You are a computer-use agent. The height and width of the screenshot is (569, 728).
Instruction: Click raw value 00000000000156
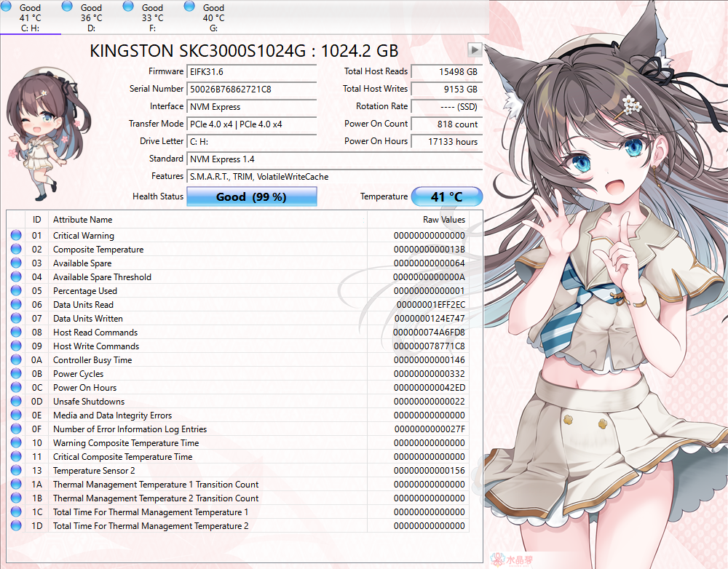coord(430,471)
